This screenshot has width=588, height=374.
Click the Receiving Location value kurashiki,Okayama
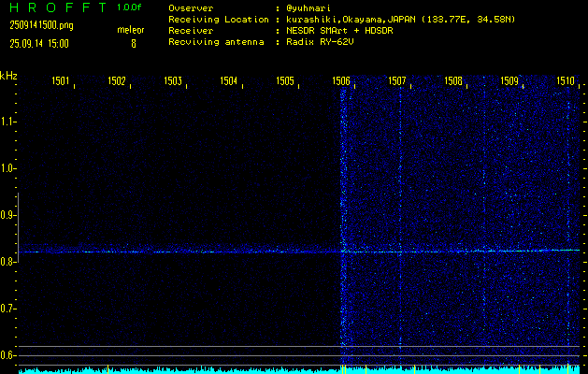click(400, 20)
